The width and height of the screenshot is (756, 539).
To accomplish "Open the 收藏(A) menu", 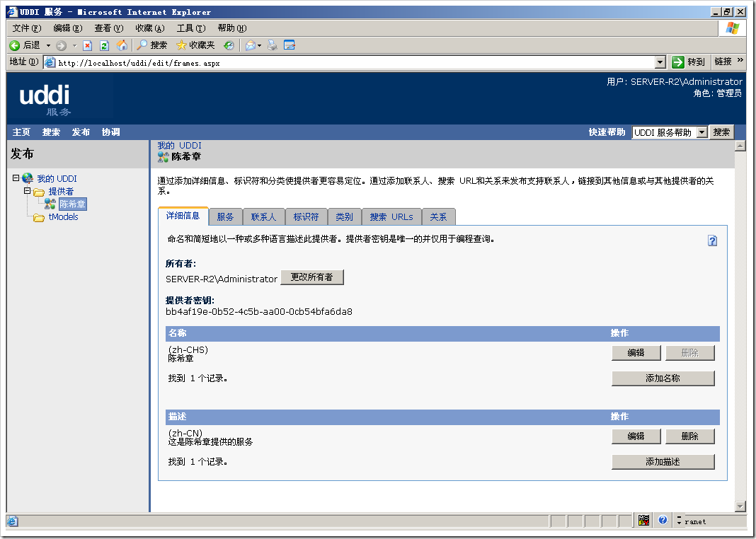I will [150, 28].
